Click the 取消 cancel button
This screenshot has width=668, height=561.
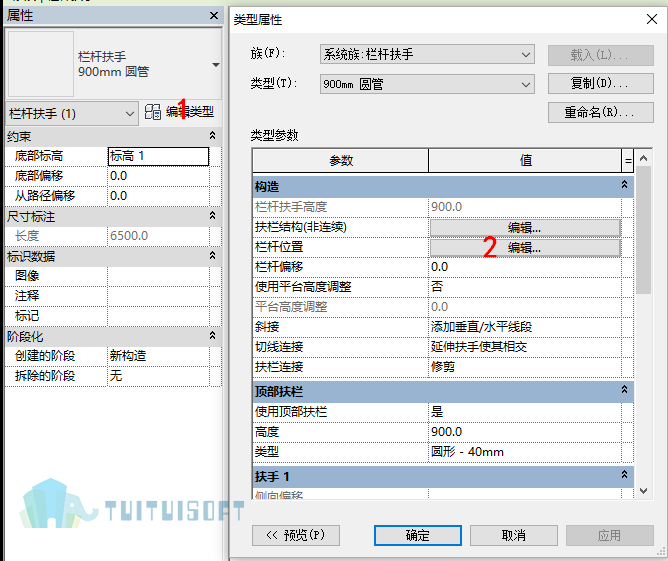tap(514, 535)
